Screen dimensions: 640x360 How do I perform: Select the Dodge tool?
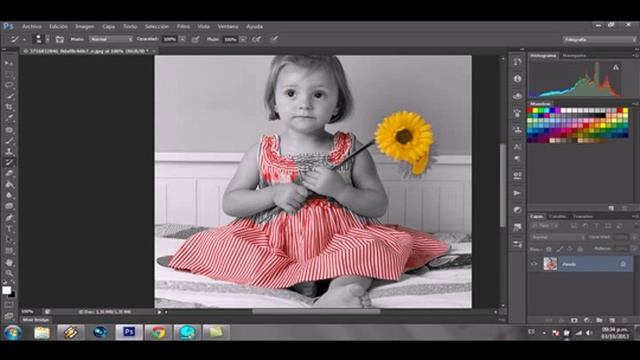tap(9, 207)
